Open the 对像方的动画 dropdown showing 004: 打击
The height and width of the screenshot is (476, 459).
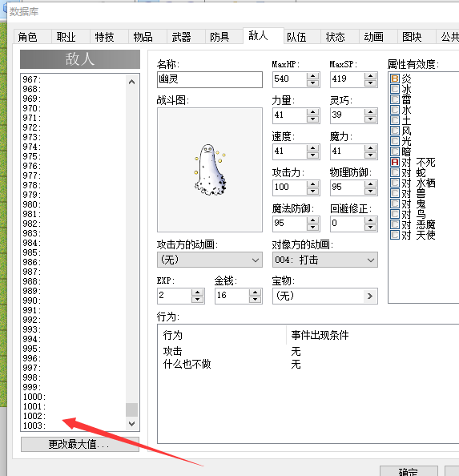325,260
